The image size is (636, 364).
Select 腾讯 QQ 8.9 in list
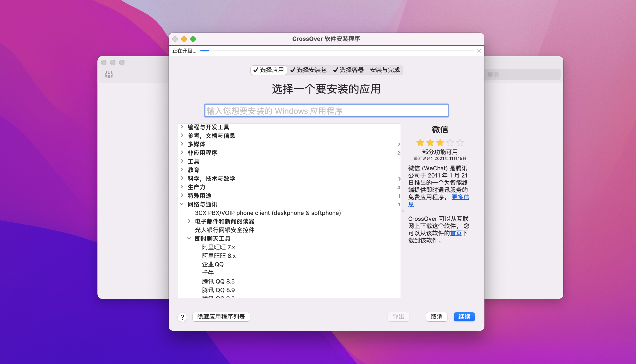[218, 290]
